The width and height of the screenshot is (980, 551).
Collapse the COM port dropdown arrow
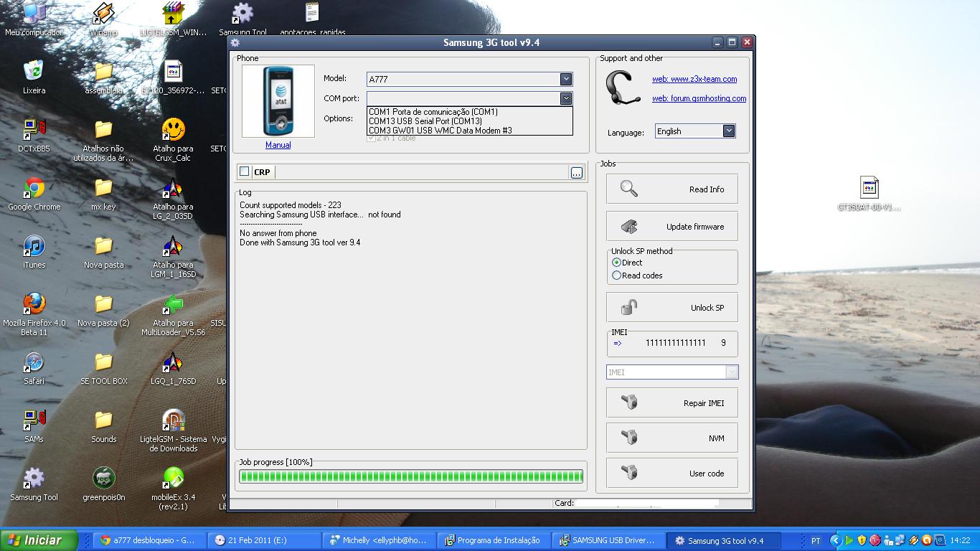(566, 98)
